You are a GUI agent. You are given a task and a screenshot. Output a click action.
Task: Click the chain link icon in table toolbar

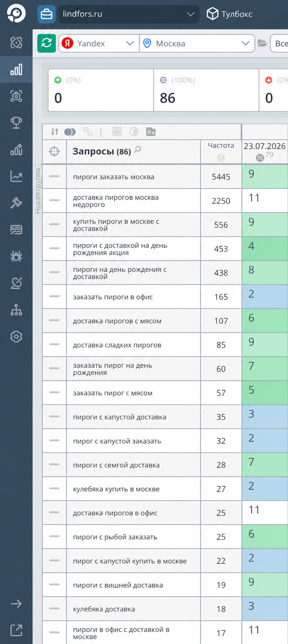pyautogui.click(x=88, y=132)
